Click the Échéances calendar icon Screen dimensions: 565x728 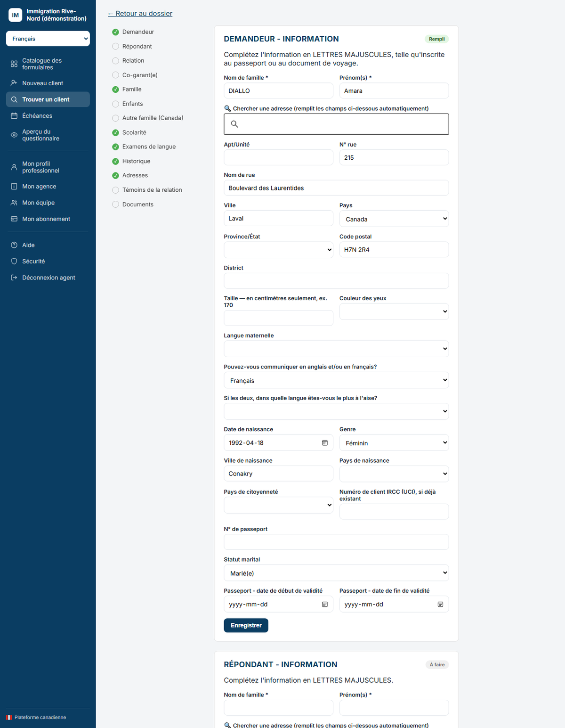14,115
